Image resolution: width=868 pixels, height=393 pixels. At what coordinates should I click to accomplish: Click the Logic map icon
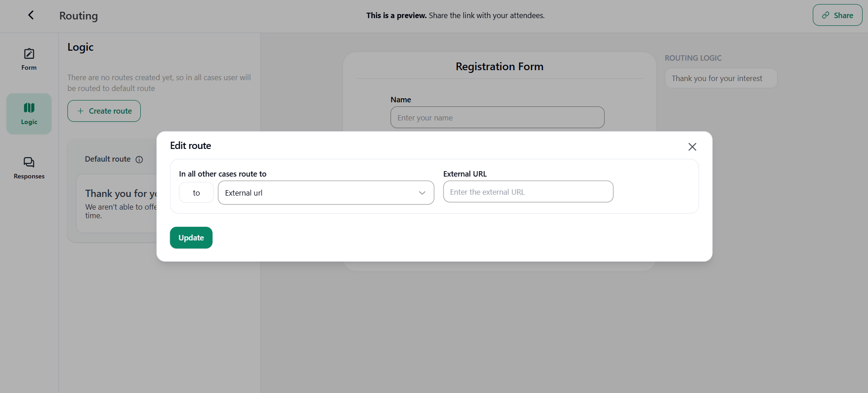(29, 108)
